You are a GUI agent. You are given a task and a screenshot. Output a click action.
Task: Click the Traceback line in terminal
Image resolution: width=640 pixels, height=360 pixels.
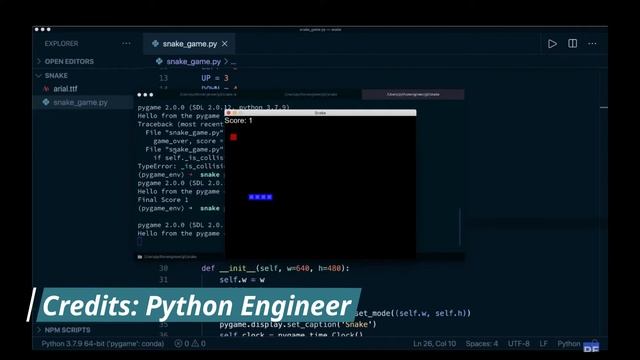[x=180, y=124]
